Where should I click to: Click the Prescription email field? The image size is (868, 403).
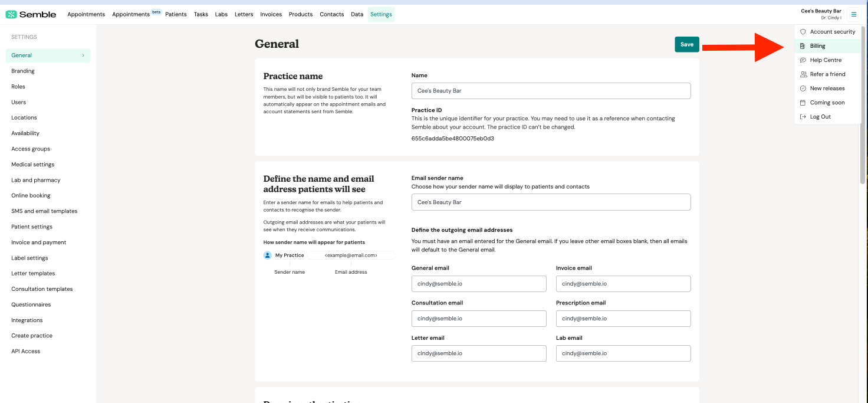click(x=623, y=319)
